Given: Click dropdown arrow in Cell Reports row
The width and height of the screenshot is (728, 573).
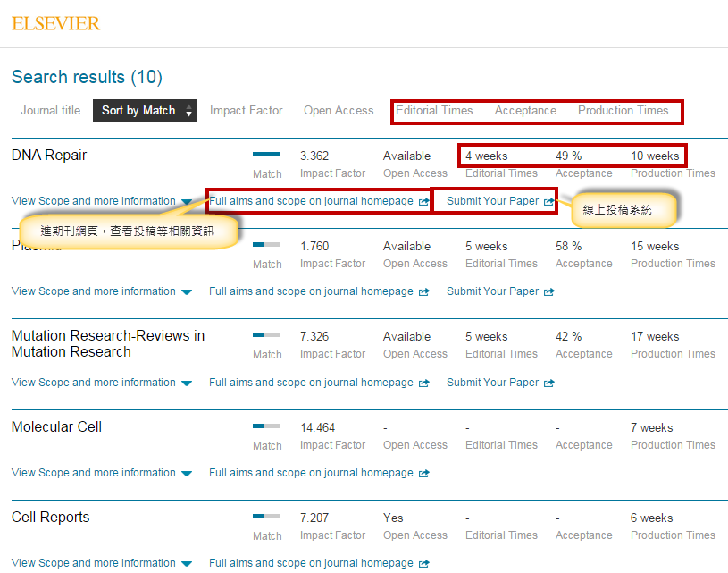Looking at the screenshot, I should [x=187, y=564].
